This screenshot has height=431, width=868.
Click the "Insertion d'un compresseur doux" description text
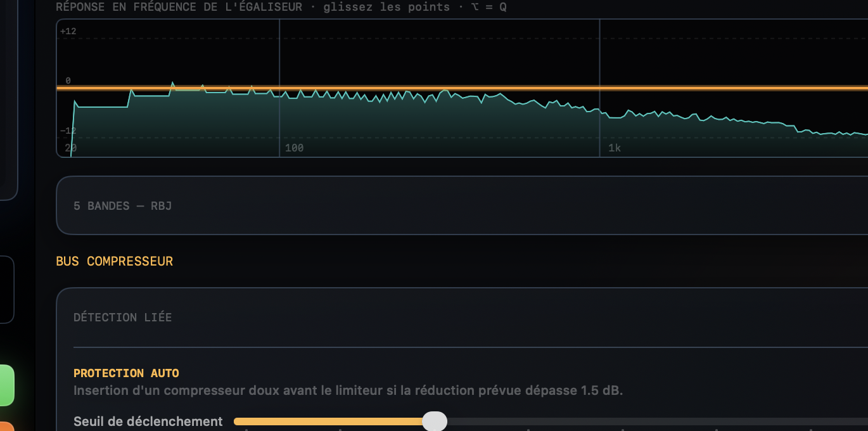coord(348,390)
